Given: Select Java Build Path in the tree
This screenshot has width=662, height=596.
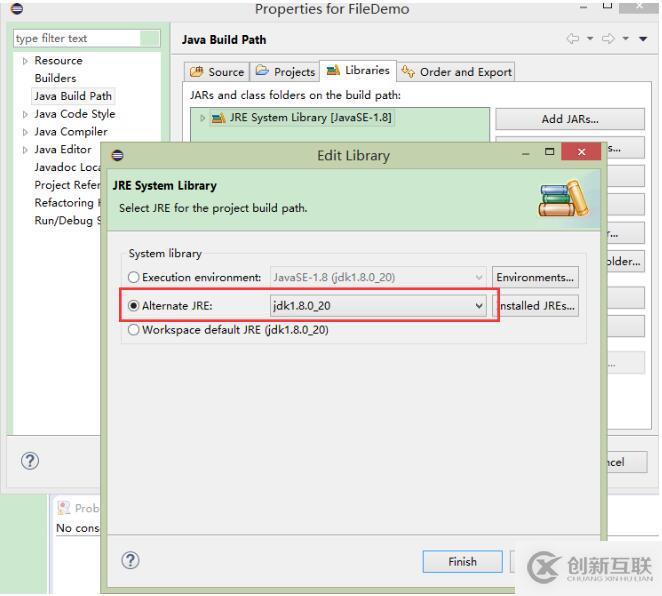Looking at the screenshot, I should click(73, 96).
